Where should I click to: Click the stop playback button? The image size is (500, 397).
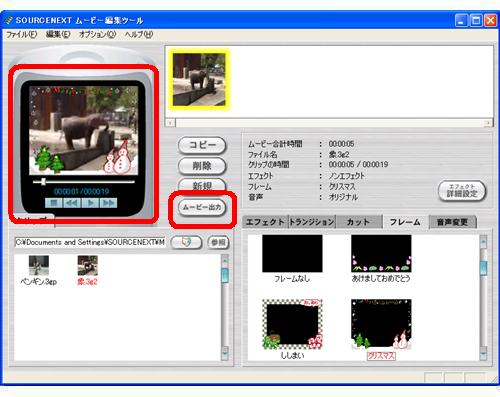click(54, 203)
